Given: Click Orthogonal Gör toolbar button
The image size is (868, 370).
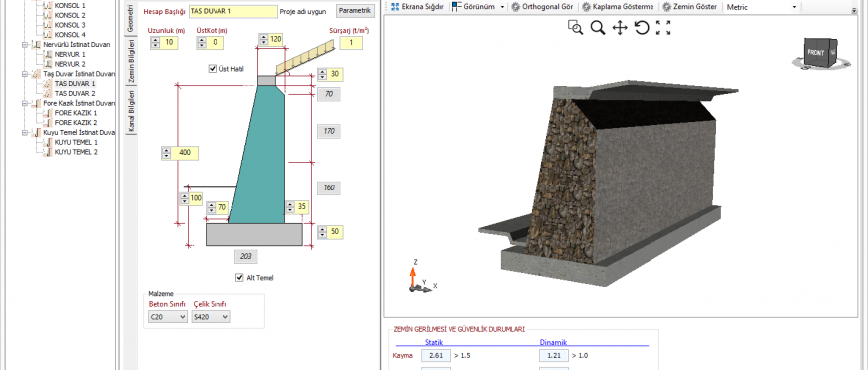Looking at the screenshot, I should (542, 7).
